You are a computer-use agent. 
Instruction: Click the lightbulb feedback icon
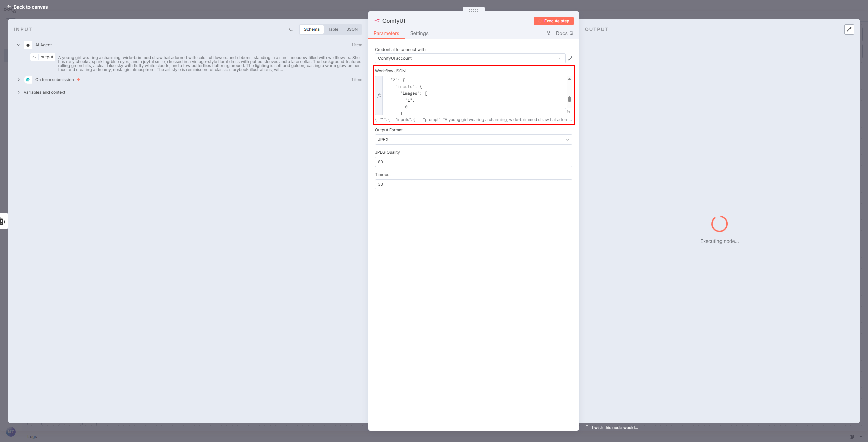(587, 427)
